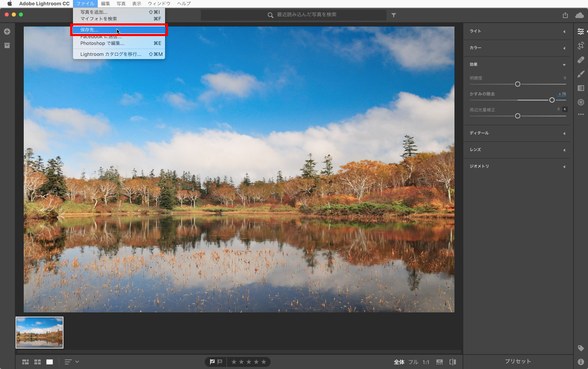Click the かすみの除去 slider handle
The width and height of the screenshot is (588, 369).
click(x=552, y=100)
